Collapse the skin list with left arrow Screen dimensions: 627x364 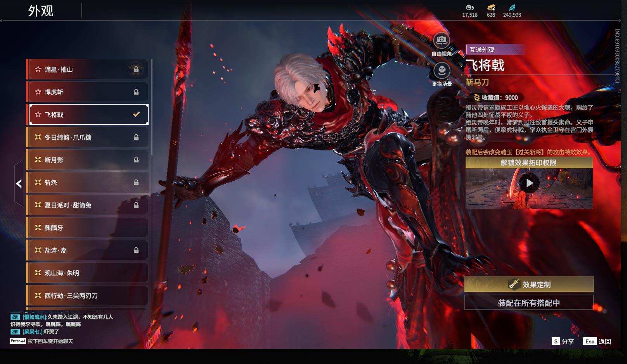tap(19, 183)
